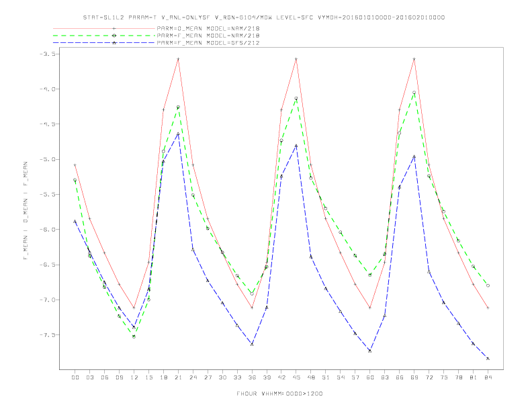Select legend entry PARM=F_MEAN MODEL=NAM/218
532x411 pixels.
point(208,36)
